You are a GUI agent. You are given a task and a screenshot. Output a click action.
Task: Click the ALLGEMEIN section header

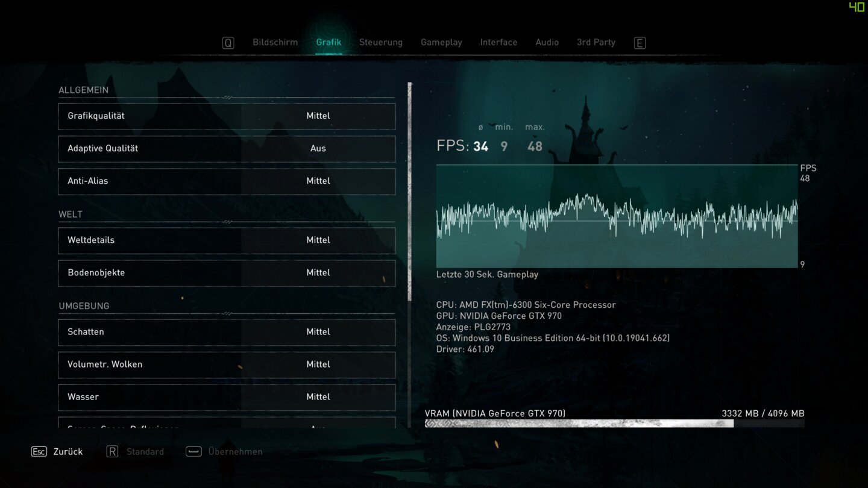(83, 90)
